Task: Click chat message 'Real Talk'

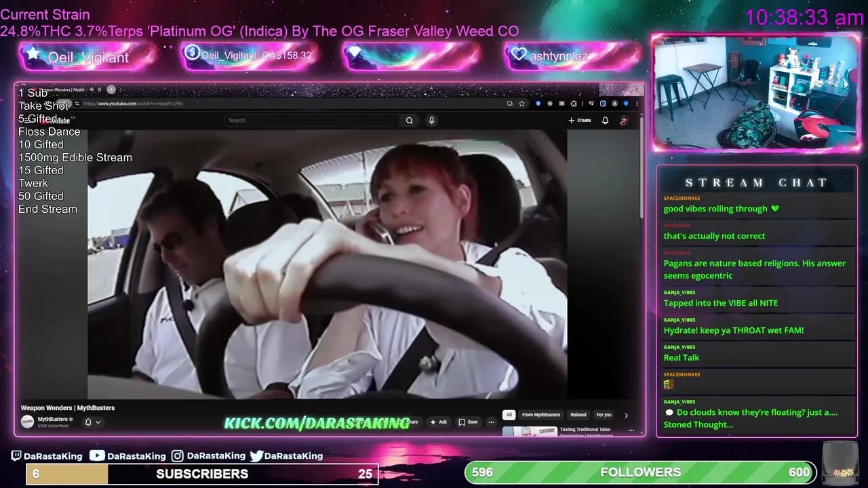Action: [x=682, y=357]
